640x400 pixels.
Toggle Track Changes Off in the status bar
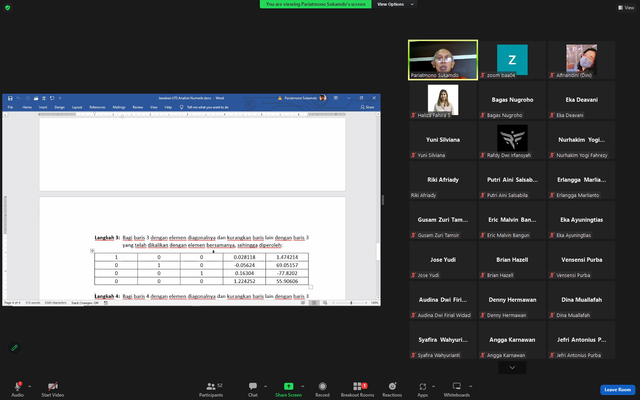[85, 303]
